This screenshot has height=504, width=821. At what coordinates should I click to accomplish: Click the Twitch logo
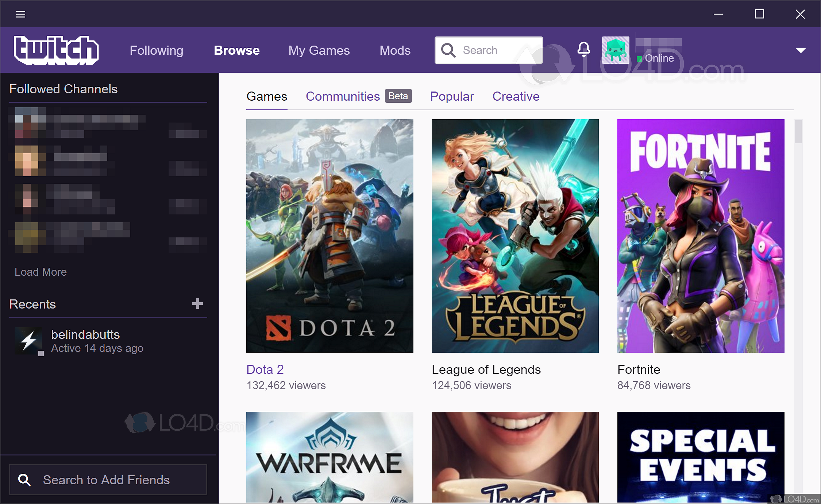click(56, 50)
